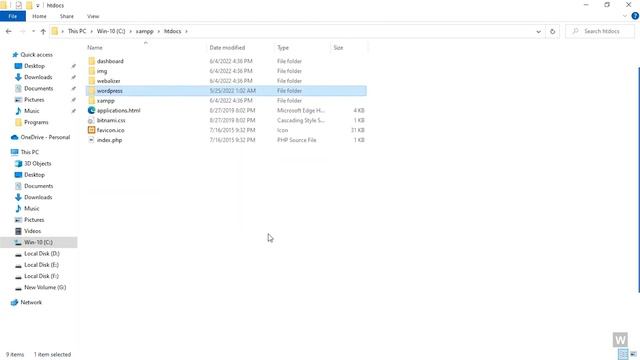
Task: Switch to the Home ribbon tab
Action: [39, 16]
